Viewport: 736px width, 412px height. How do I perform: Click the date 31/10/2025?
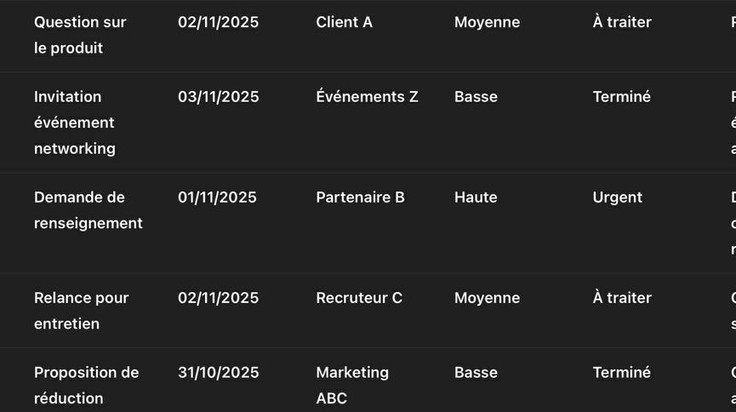coord(218,372)
